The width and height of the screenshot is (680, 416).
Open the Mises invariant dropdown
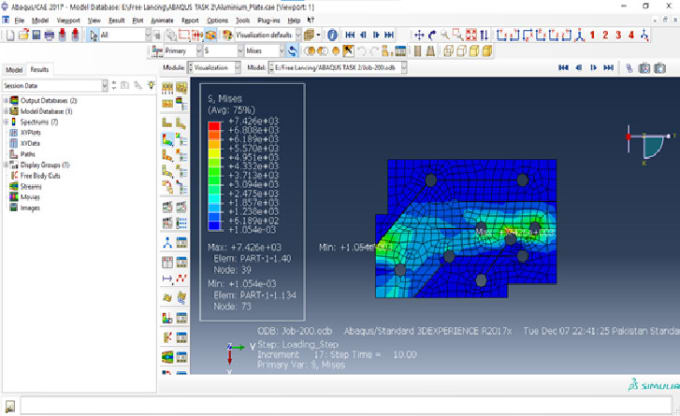281,51
